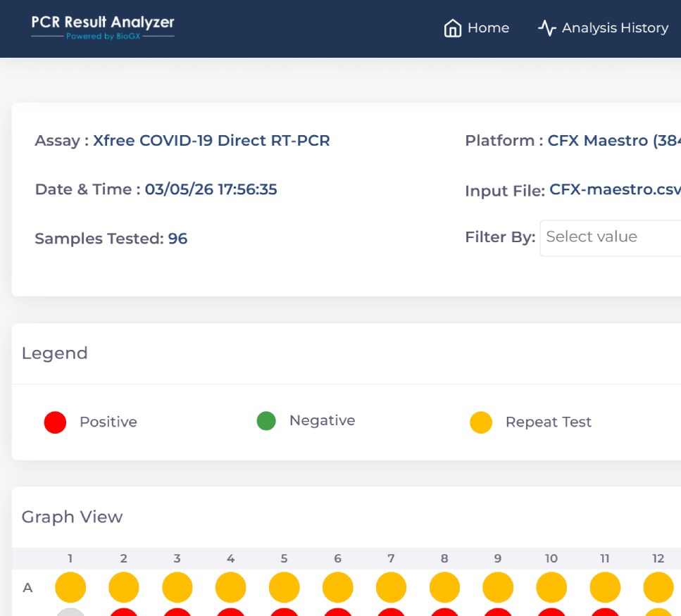Select well A1 in the graph view
Image resolution: width=681 pixels, height=616 pixels.
coord(70,587)
